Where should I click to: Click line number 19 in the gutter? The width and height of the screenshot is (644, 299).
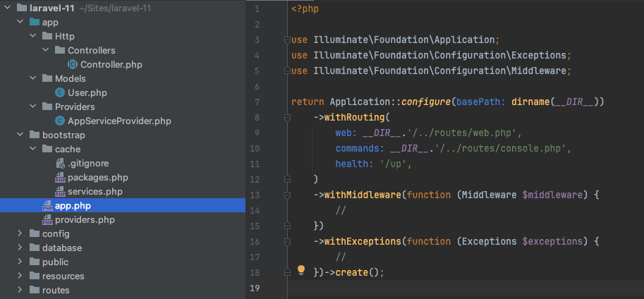254,288
